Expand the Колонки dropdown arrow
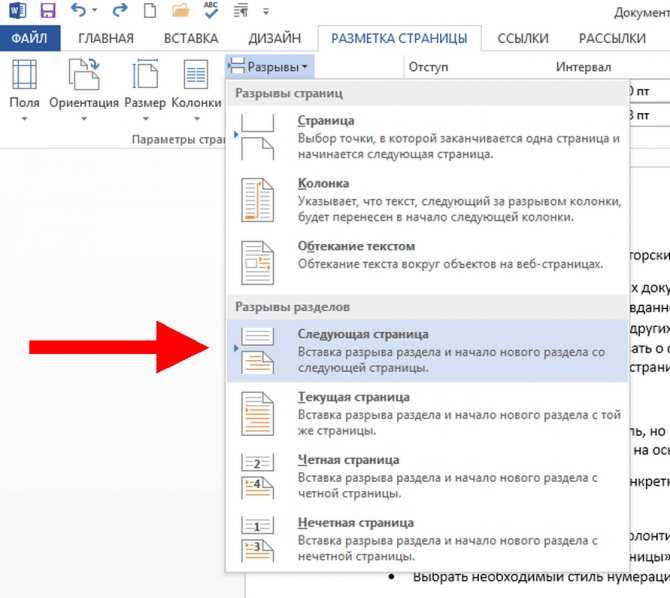This screenshot has width=670, height=598. point(197,118)
